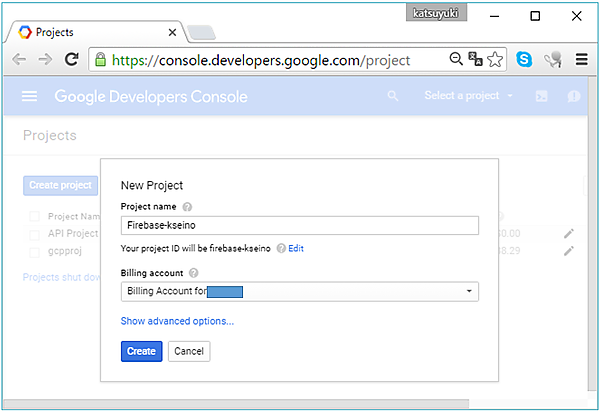Image resolution: width=600 pixels, height=411 pixels.
Task: Toggle the select-all checkbox in Project Name header
Action: [x=34, y=217]
